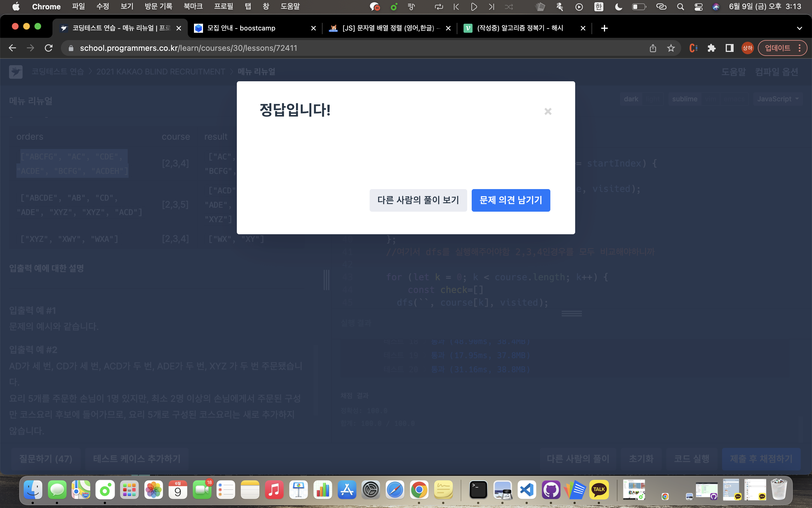Close the 코딩테스트 연습 tab
The width and height of the screenshot is (812, 508).
click(179, 28)
